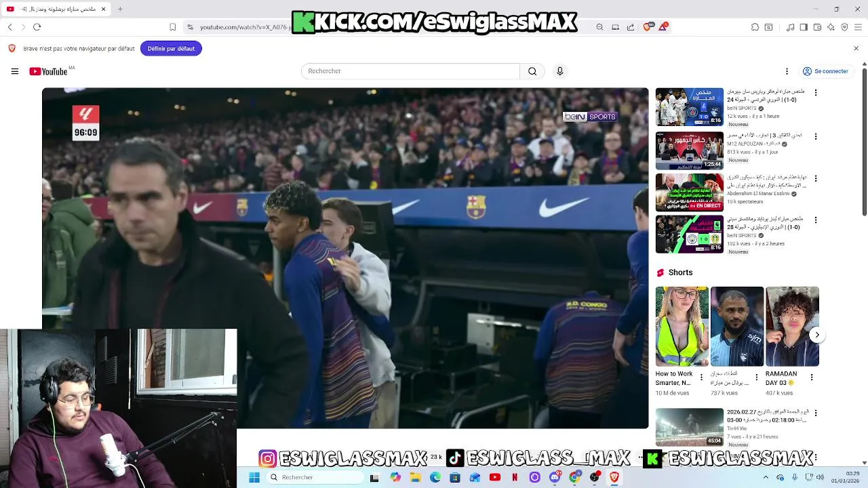Click Définir par défaut button

point(171,48)
